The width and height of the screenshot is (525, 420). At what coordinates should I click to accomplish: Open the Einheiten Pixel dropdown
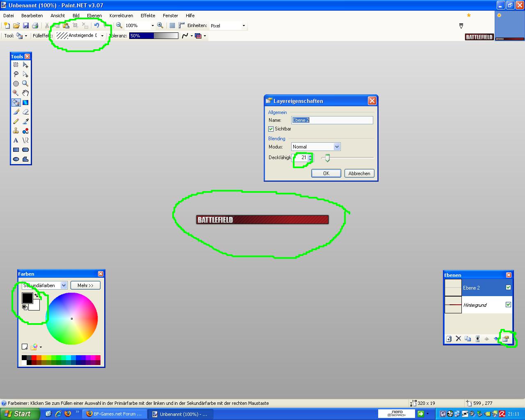228,25
